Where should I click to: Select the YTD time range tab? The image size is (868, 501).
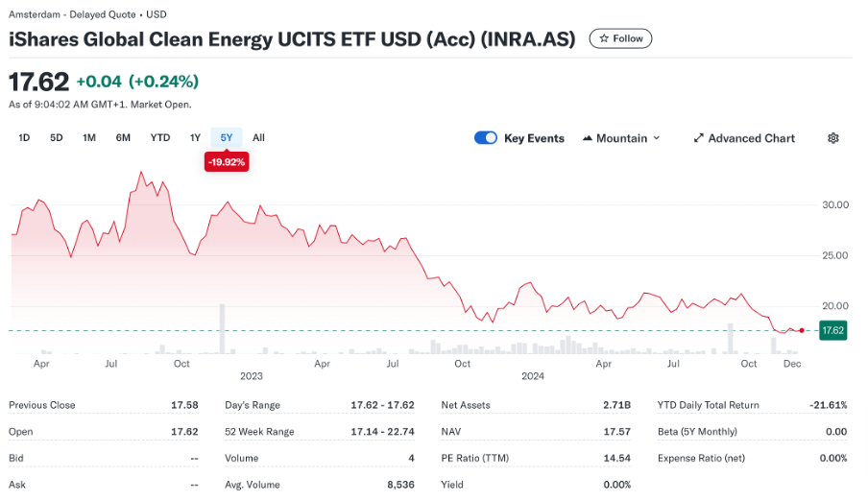coord(160,138)
